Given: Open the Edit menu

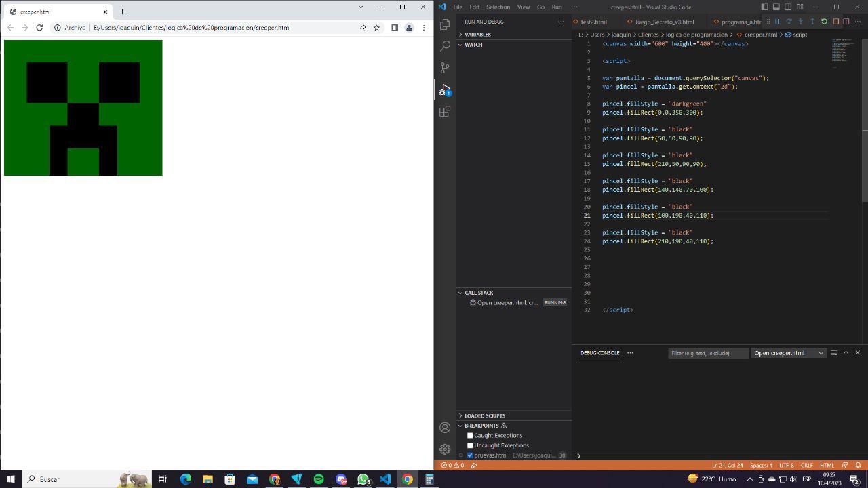Looking at the screenshot, I should [x=474, y=7].
